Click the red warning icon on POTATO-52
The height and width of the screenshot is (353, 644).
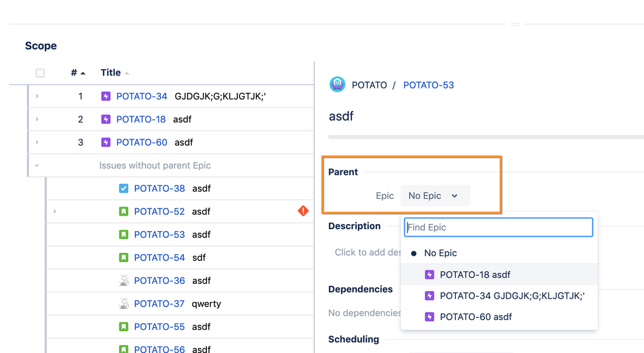pyautogui.click(x=303, y=211)
